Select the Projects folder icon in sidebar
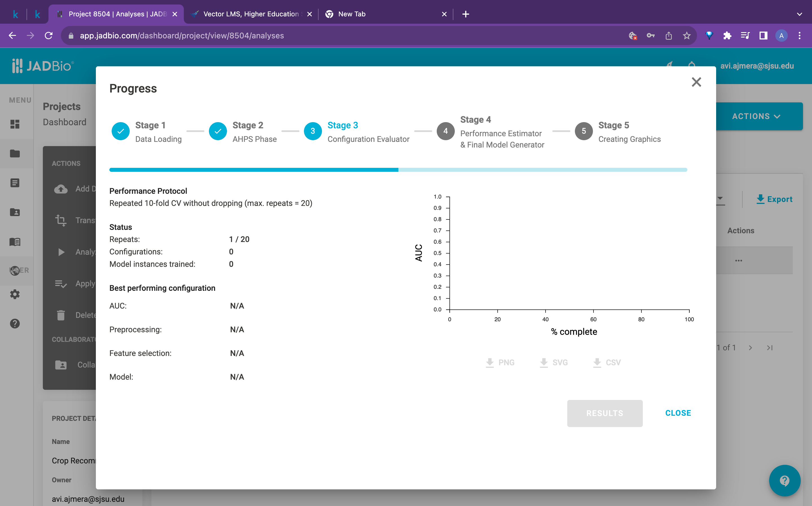This screenshot has height=506, width=812. coord(15,153)
